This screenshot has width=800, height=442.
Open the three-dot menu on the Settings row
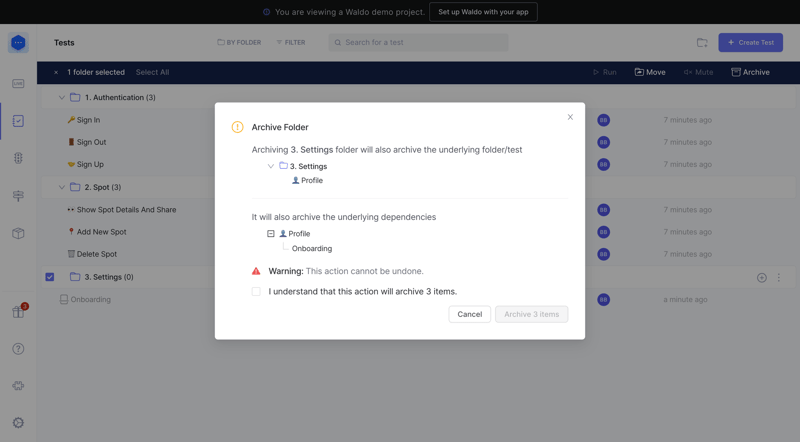pos(779,278)
